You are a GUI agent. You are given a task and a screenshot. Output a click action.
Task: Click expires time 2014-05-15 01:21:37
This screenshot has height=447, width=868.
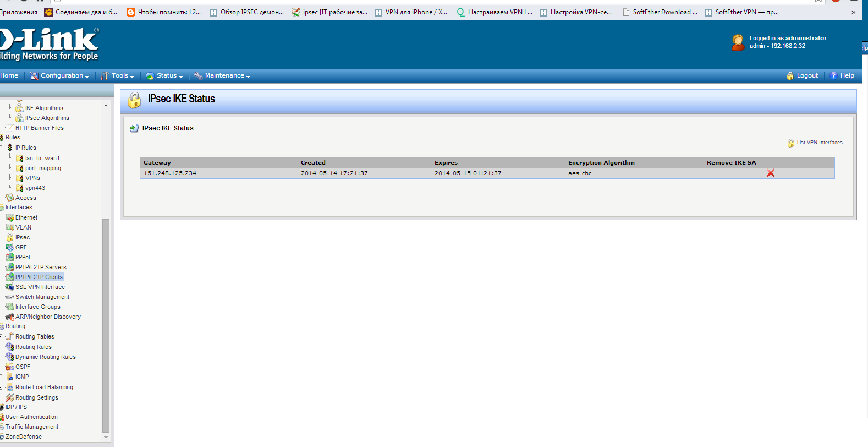[x=468, y=173]
